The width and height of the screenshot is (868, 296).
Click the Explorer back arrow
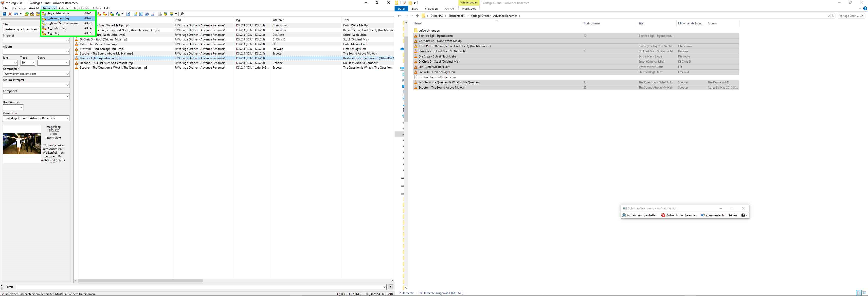point(399,16)
